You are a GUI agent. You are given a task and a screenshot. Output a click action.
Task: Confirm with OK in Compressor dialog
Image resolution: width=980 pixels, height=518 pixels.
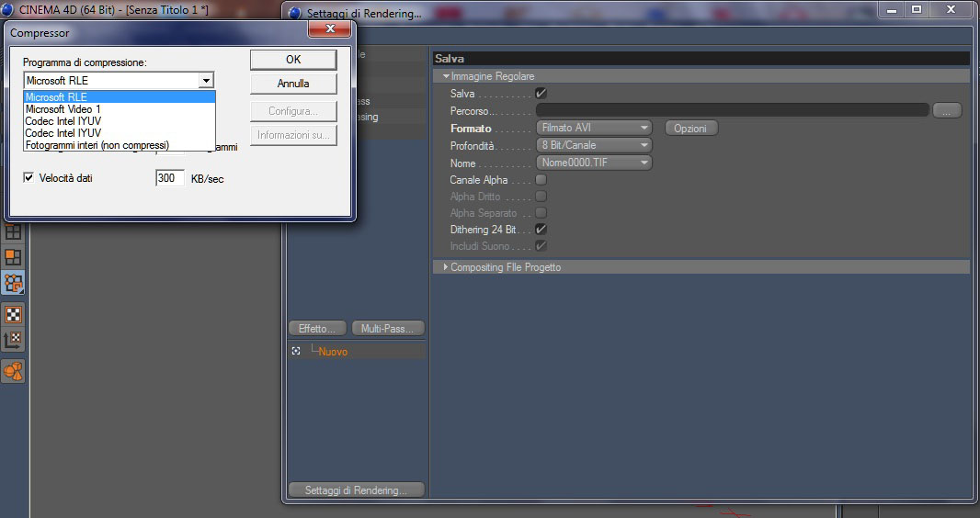pyautogui.click(x=293, y=60)
